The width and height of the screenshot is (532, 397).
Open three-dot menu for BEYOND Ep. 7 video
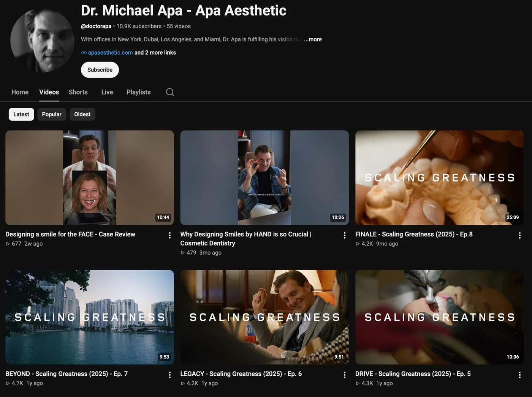169,375
